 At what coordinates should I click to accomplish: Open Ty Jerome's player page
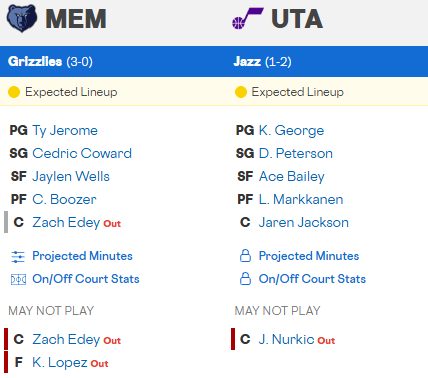(x=65, y=131)
